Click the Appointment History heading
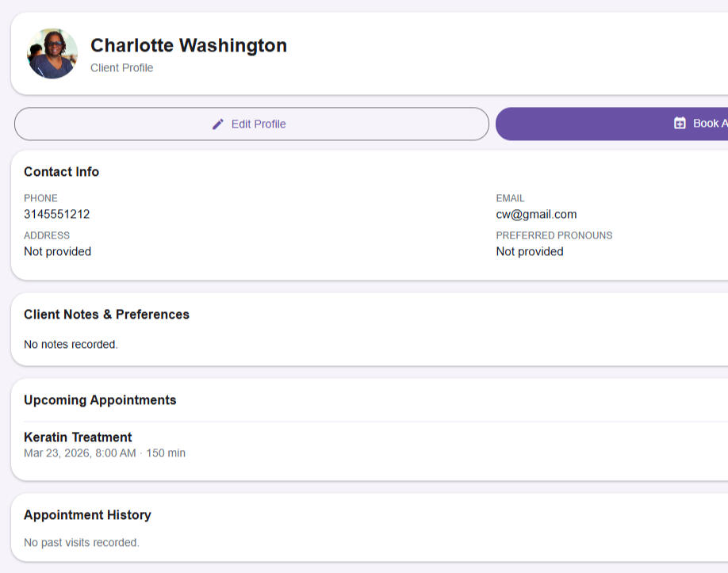The height and width of the screenshot is (573, 728). [x=88, y=515]
